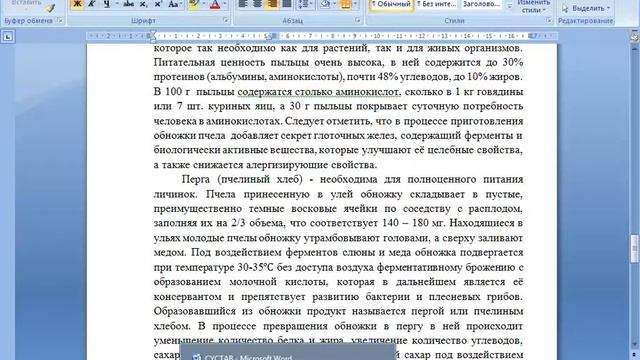Image resolution: width=640 pixels, height=360 pixels.
Task: Align text to the left
Action: click(x=243, y=4)
